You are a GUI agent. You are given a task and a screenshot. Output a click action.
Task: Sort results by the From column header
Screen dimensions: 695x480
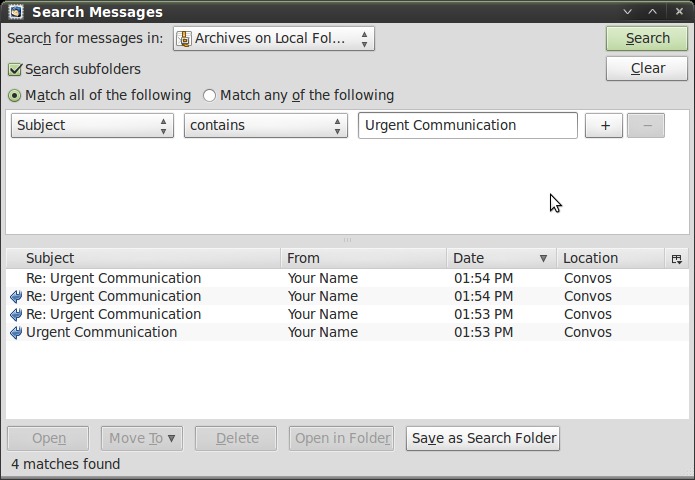pos(363,258)
